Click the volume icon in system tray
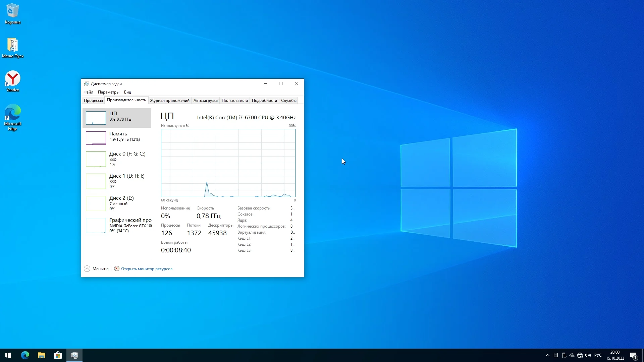Image resolution: width=644 pixels, height=362 pixels. coord(588,355)
